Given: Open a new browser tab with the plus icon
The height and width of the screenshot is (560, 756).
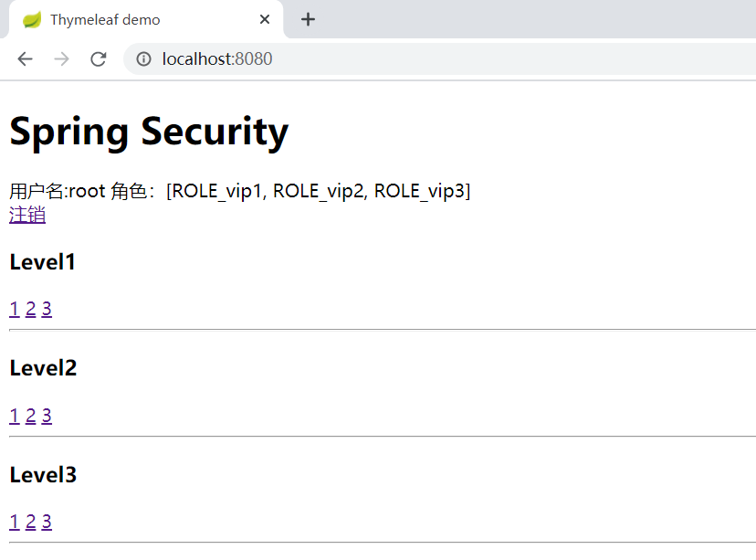Looking at the screenshot, I should 308,19.
